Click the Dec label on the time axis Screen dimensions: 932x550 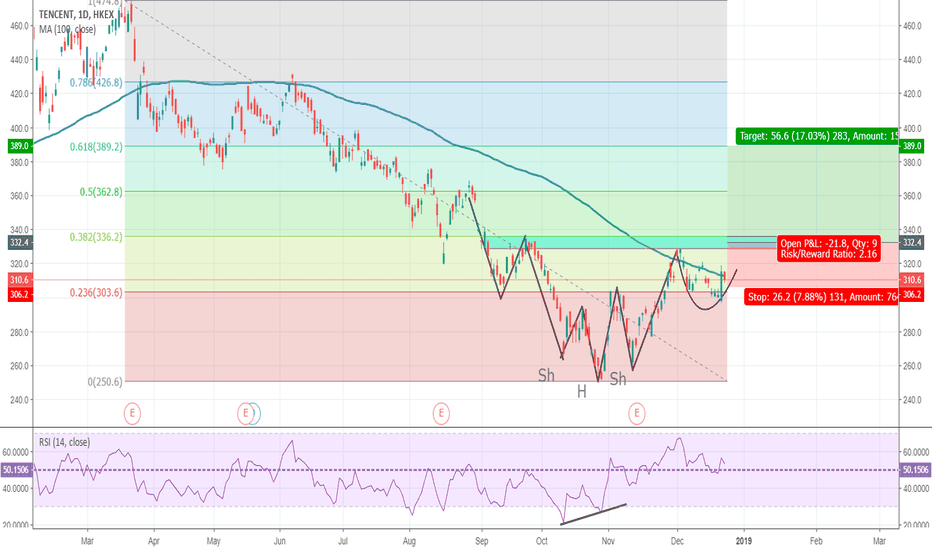[677, 540]
